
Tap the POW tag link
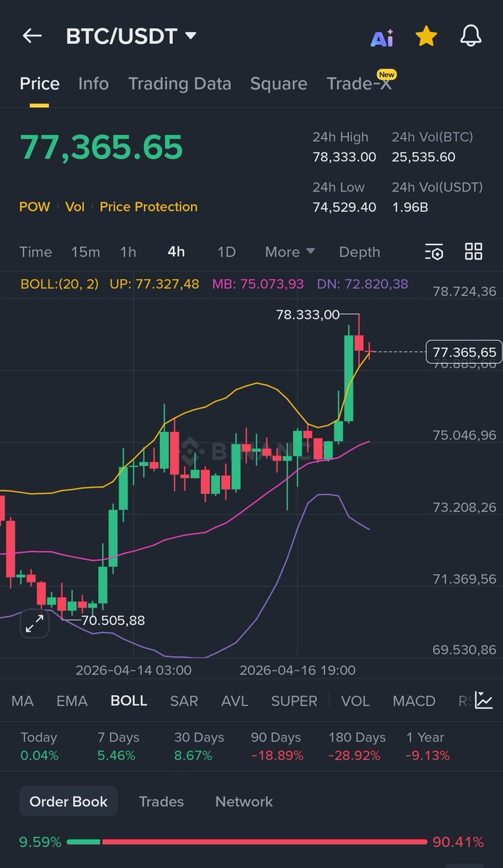35,207
